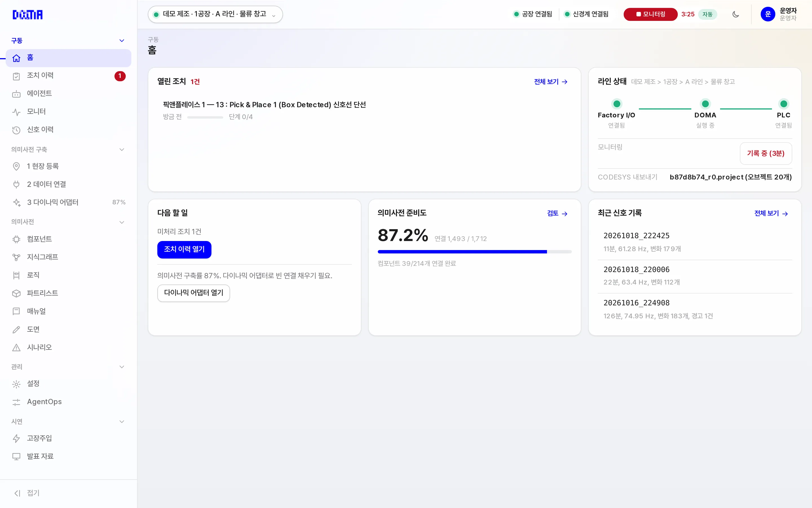Open the 시나리오 warning triangle icon
Viewport: 812px width, 508px height.
tap(16, 348)
